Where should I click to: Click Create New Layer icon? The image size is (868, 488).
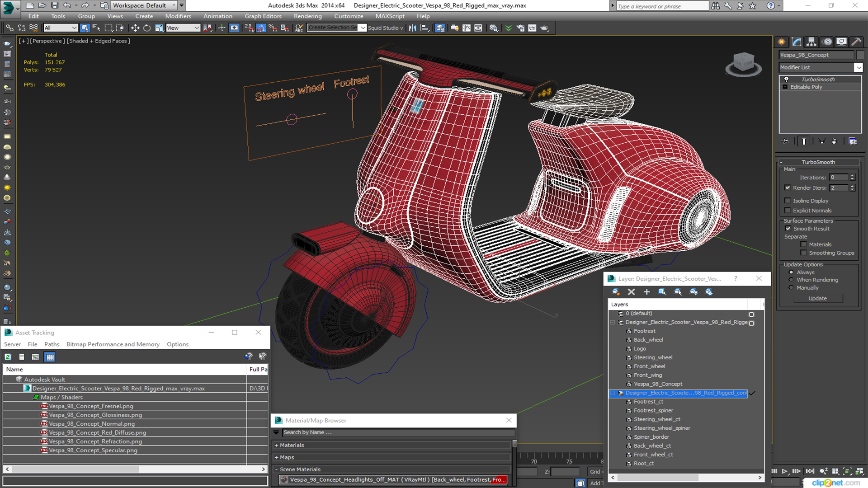tap(616, 292)
